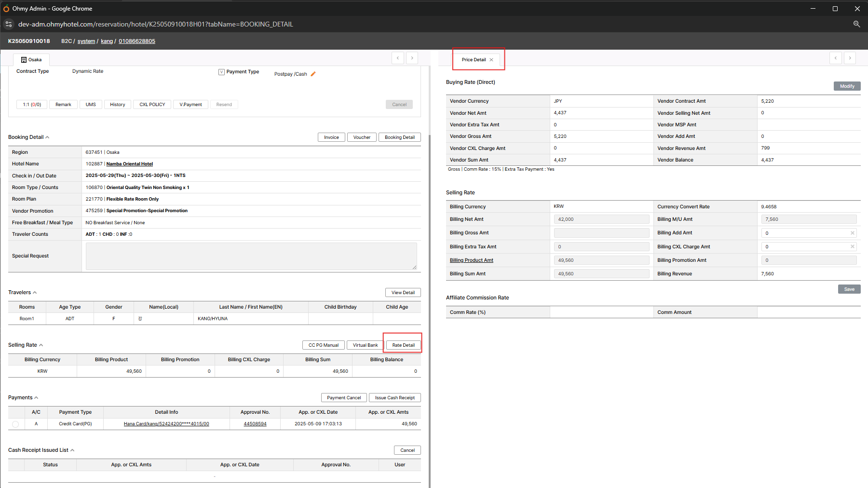Collapse the Booking Detail section
This screenshot has width=868, height=488.
coord(47,137)
